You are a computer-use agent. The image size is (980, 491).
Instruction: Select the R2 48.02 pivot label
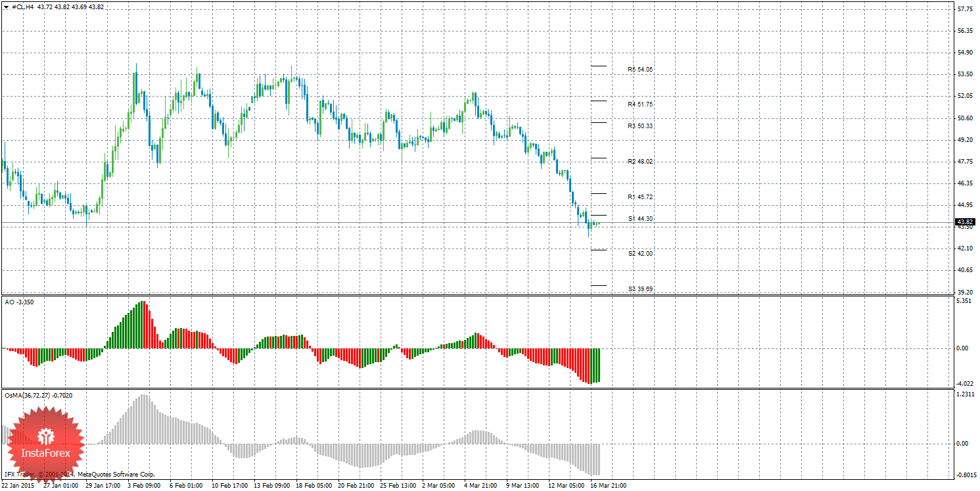pos(640,161)
